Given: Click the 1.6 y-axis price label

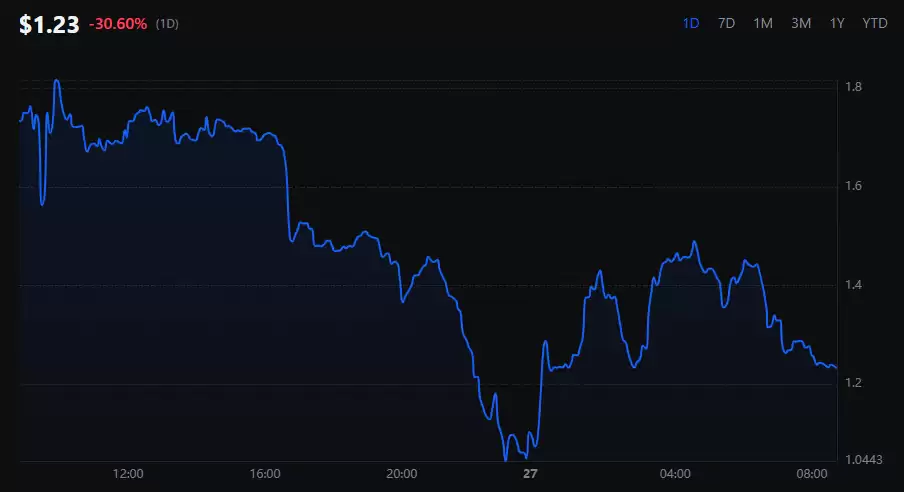Looking at the screenshot, I should (x=854, y=186).
